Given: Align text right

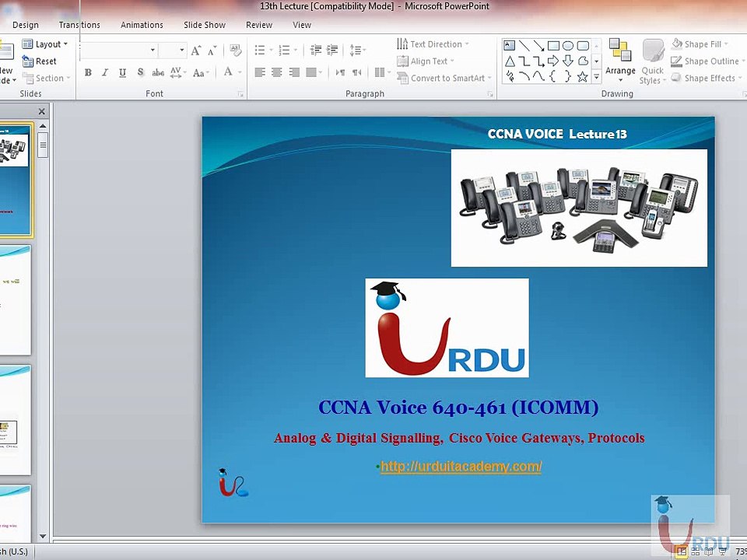Looking at the screenshot, I should [x=294, y=72].
